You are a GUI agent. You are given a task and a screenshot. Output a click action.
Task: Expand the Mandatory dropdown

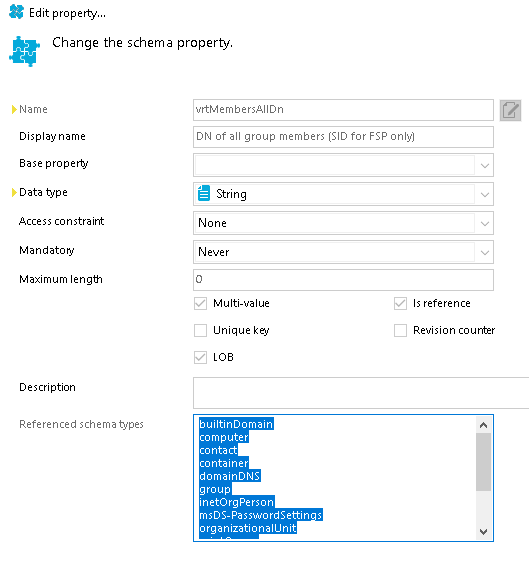(485, 252)
